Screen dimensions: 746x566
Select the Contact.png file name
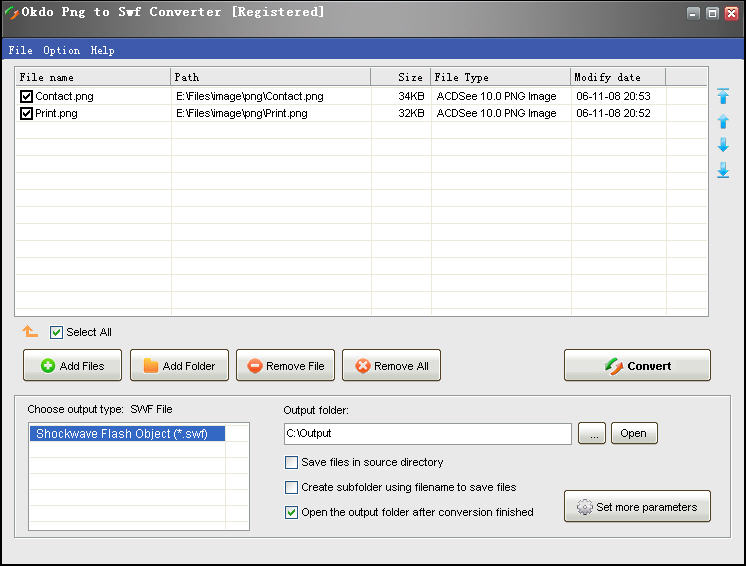[x=64, y=97]
